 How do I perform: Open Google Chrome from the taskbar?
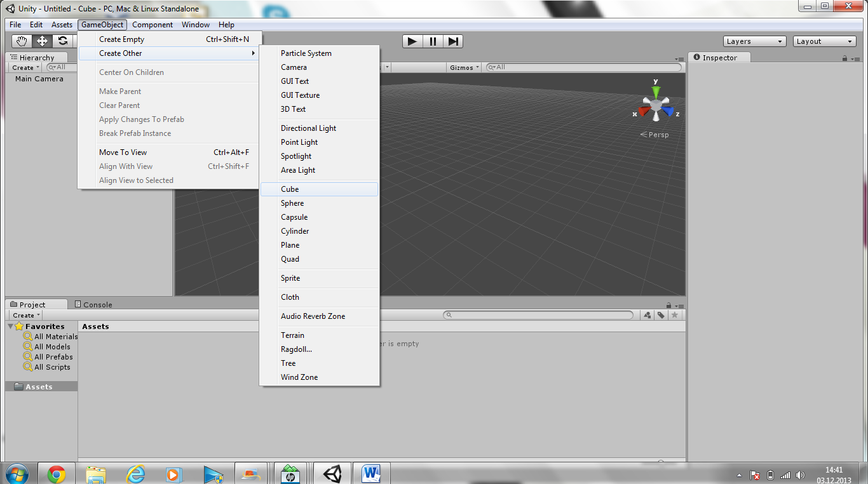56,474
